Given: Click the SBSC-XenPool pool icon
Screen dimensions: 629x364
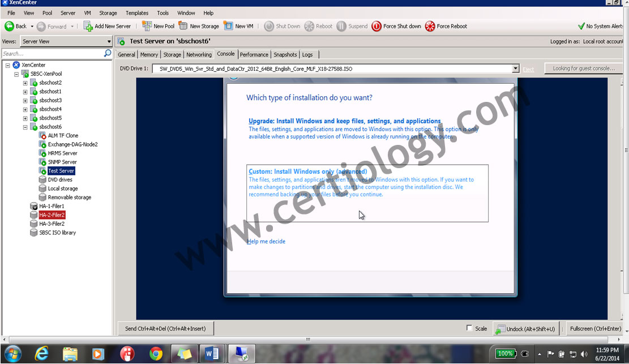Looking at the screenshot, I should pyautogui.click(x=25, y=74).
